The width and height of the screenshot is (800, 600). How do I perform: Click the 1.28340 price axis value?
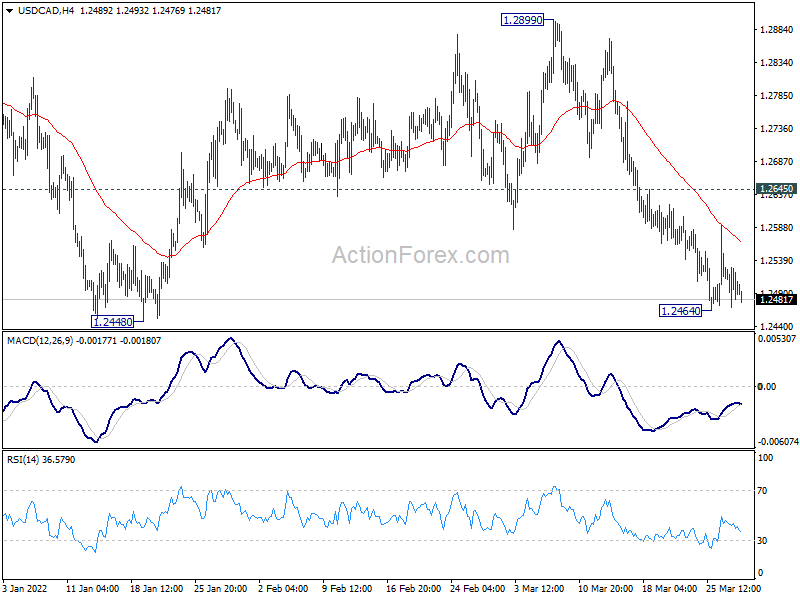(x=777, y=63)
